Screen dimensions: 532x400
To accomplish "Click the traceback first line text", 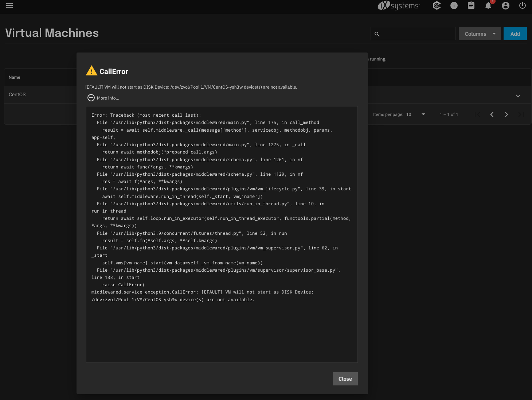I will click(146, 115).
